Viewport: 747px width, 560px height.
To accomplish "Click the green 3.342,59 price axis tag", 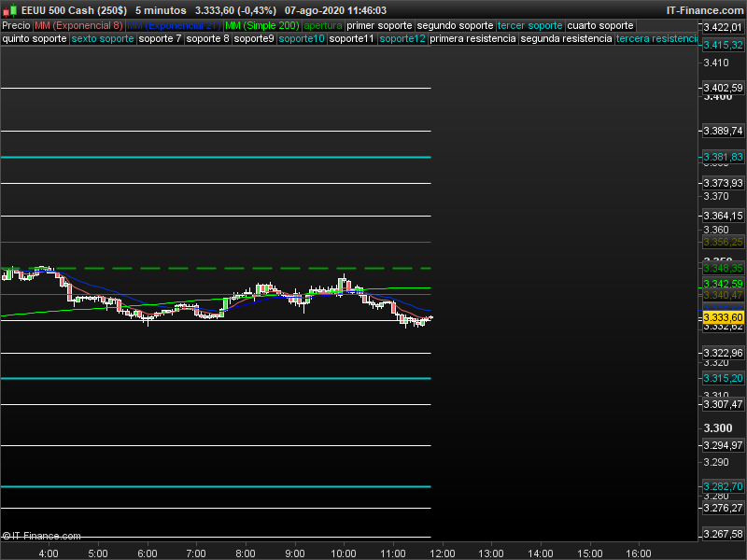I will pyautogui.click(x=723, y=284).
